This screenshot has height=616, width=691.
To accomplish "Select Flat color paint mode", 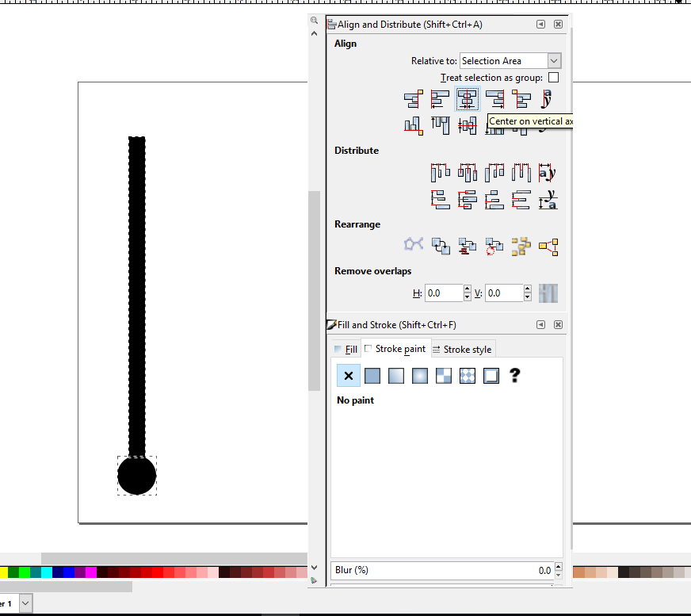I will tap(372, 376).
